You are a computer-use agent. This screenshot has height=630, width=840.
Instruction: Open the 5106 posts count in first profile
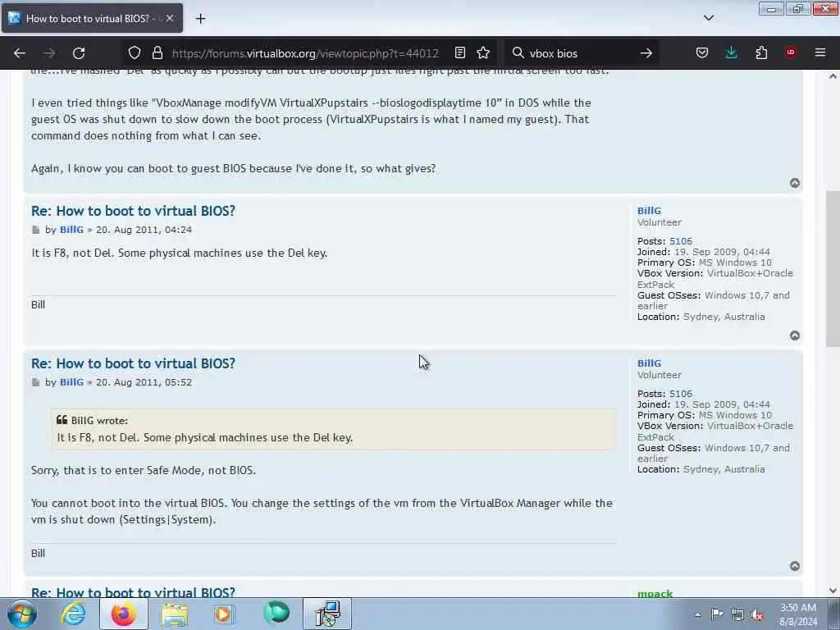point(680,241)
